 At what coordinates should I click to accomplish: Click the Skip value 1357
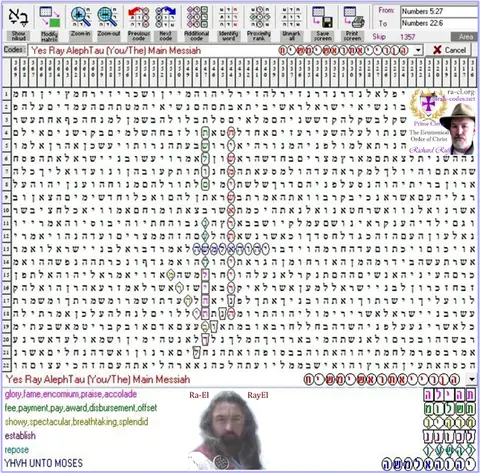407,37
